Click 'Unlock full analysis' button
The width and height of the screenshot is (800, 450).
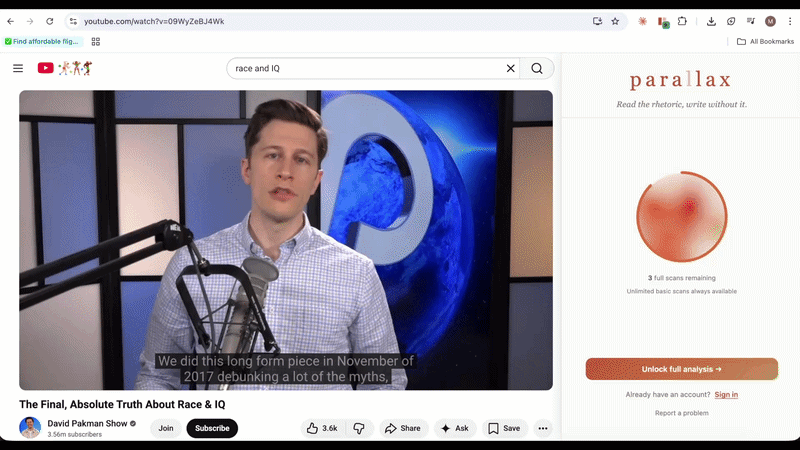[682, 369]
